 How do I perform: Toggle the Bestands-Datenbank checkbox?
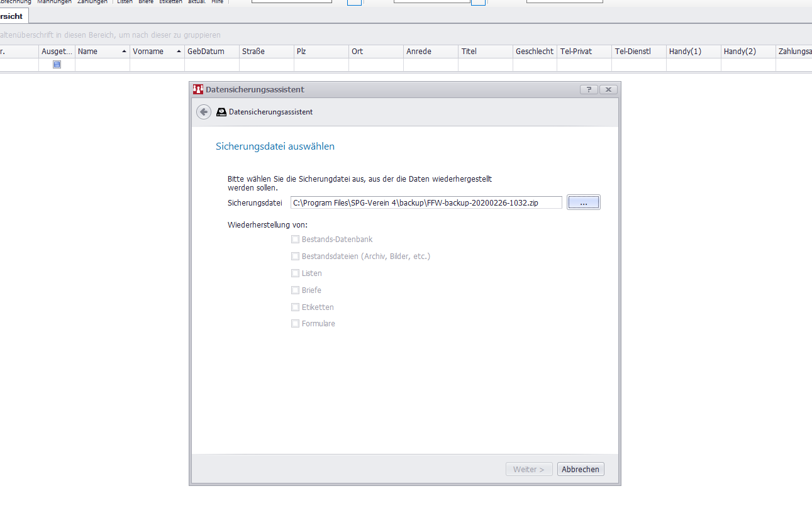(295, 240)
